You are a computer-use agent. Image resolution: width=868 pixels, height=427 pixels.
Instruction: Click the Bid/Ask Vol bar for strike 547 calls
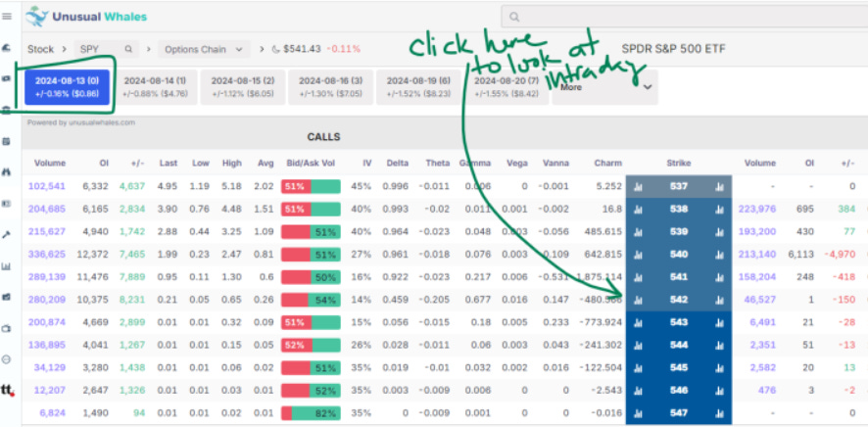click(311, 413)
